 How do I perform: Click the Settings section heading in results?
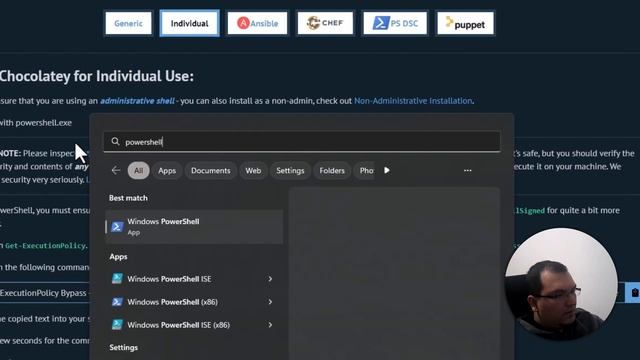coord(123,348)
